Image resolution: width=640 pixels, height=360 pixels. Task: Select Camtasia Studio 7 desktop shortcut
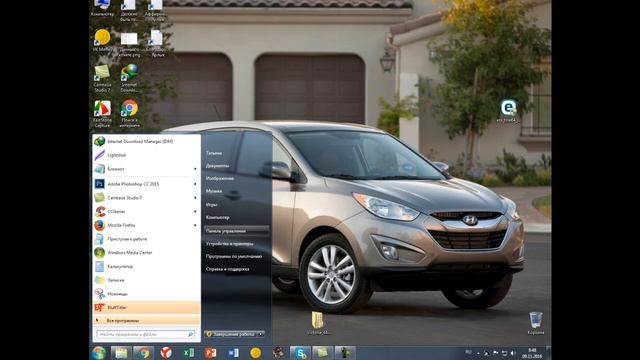[102, 78]
